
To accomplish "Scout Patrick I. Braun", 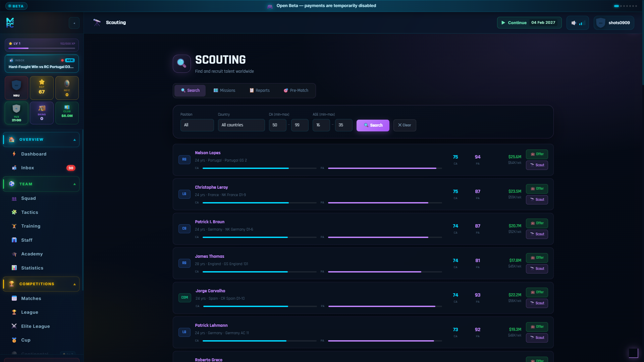I will coord(537,234).
